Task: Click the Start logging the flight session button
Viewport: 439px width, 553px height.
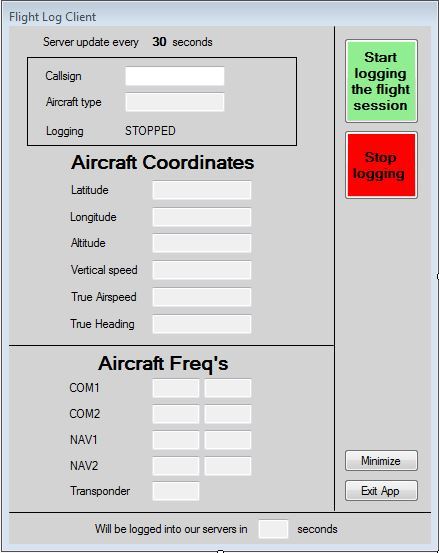Action: (381, 81)
